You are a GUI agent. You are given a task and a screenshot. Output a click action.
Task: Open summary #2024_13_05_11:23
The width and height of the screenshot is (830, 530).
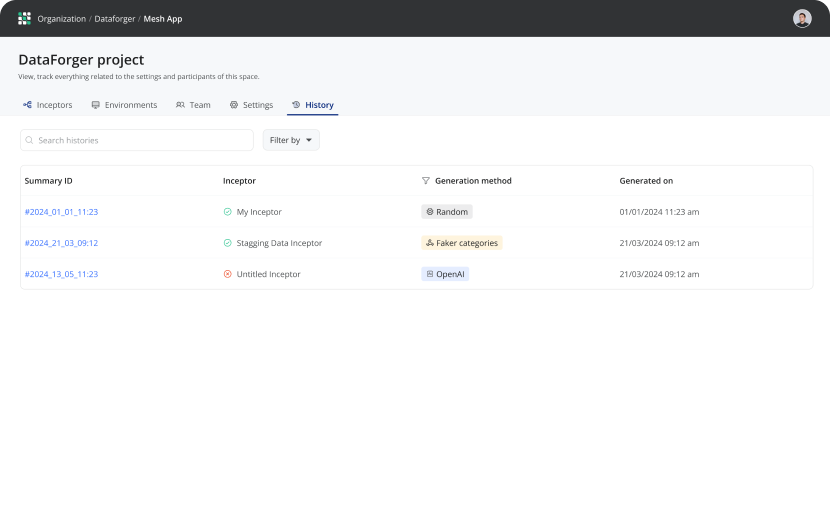point(61,274)
